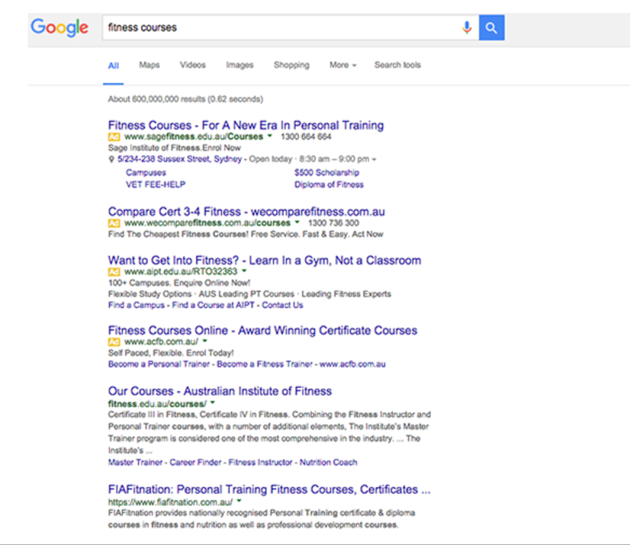The image size is (630, 545).
Task: Click the https://www.fiafitnation.com.au/ URL text
Action: pos(170,502)
